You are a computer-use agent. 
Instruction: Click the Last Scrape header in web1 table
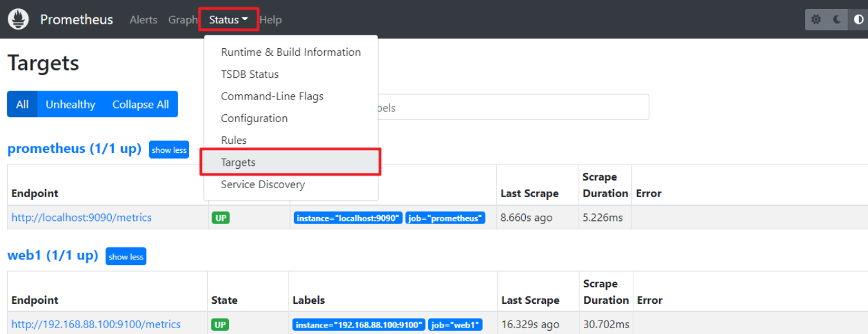530,300
